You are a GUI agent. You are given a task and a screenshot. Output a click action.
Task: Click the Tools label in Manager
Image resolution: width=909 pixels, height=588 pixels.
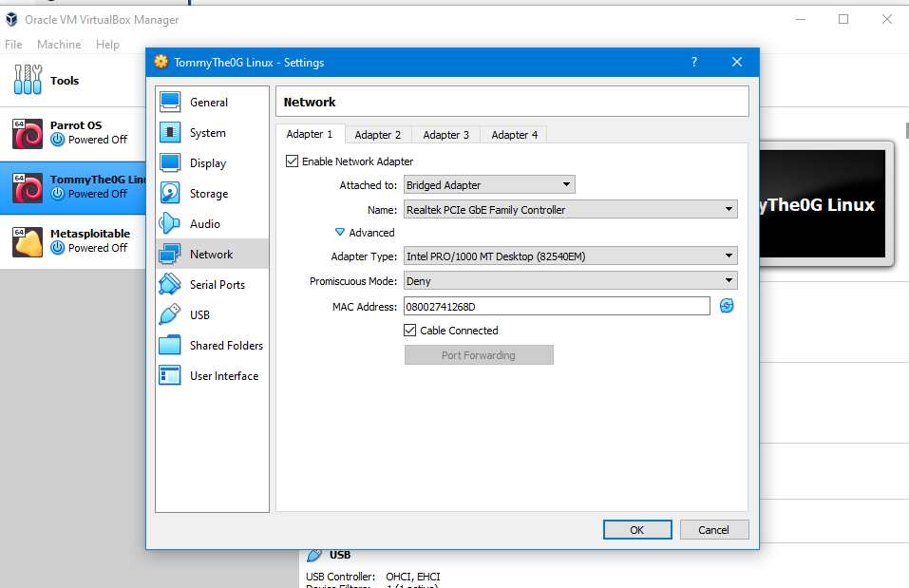pyautogui.click(x=65, y=81)
